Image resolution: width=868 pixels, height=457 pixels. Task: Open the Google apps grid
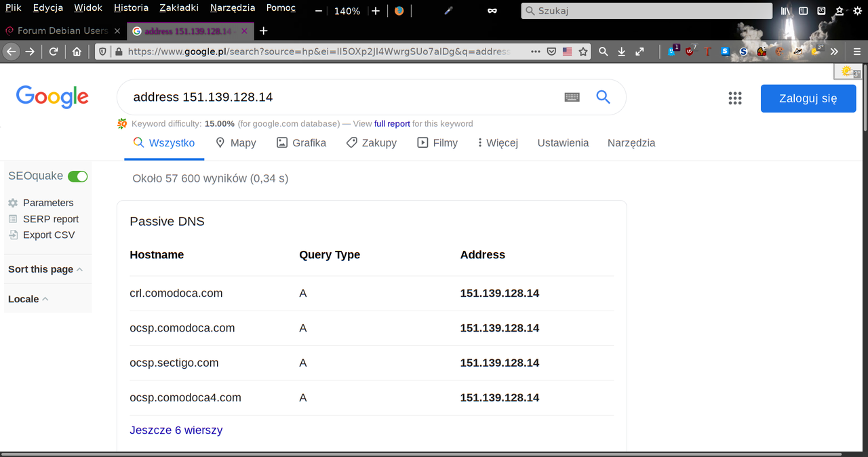point(735,98)
